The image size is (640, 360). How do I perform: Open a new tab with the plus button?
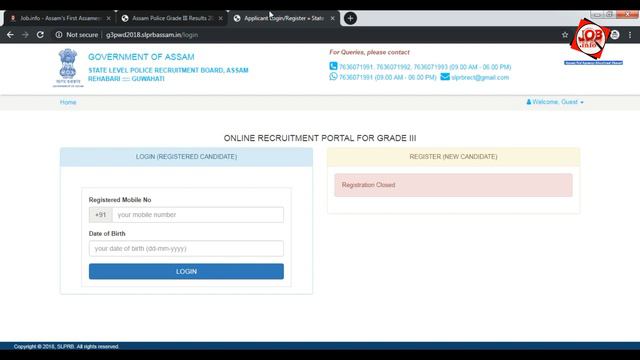(350, 18)
